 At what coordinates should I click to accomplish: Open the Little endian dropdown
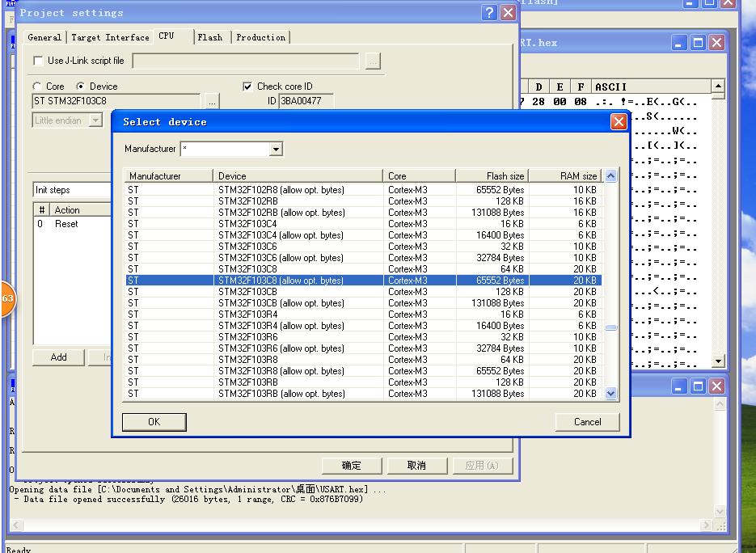coord(96,120)
